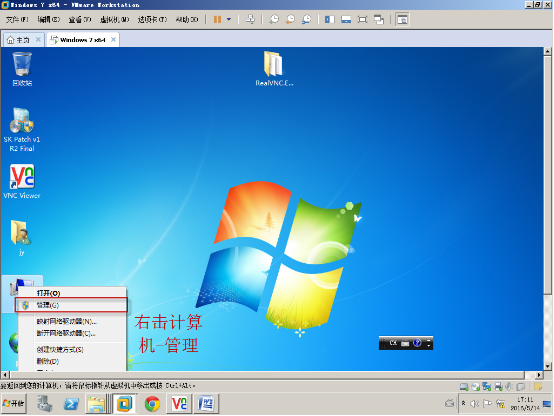Enter full screen mode from the toolbar
This screenshot has height=416, width=554.
click(x=363, y=19)
